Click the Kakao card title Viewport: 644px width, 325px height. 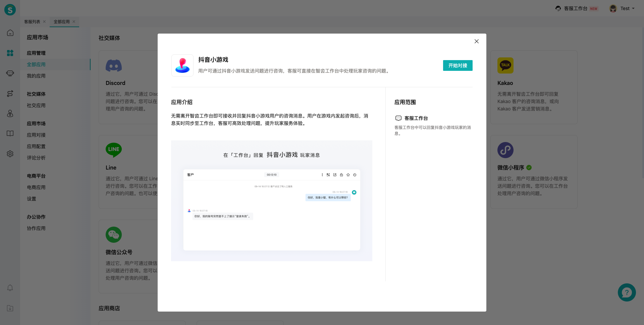(x=505, y=83)
